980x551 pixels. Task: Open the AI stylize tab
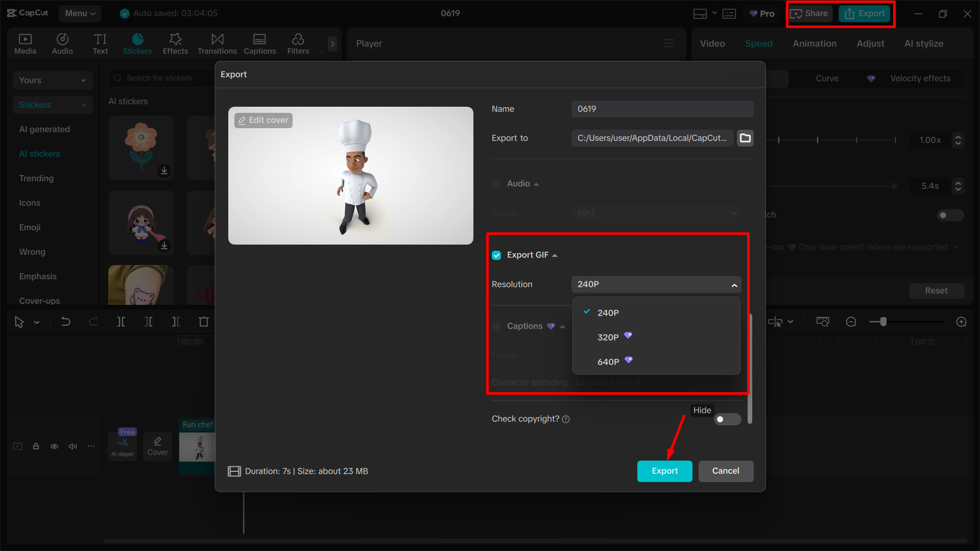point(923,43)
